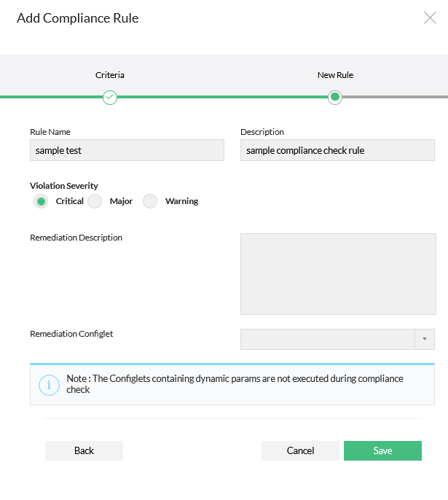Go to the Criteria step label
The height and width of the screenshot is (500, 448).
point(109,75)
